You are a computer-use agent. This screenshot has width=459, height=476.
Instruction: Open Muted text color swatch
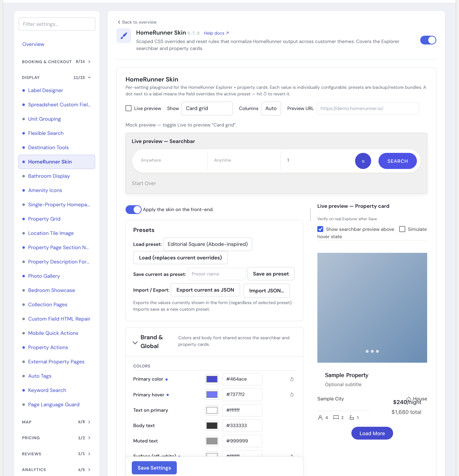(212, 441)
